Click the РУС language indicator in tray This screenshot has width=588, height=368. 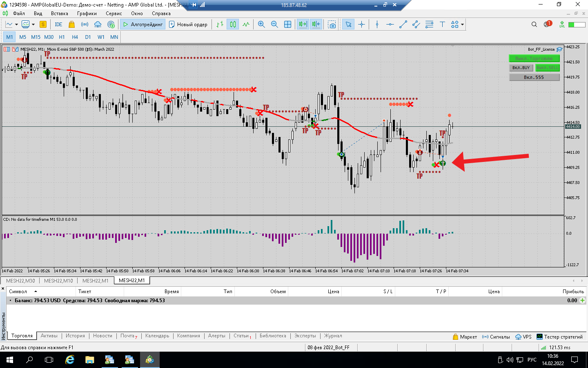532,360
